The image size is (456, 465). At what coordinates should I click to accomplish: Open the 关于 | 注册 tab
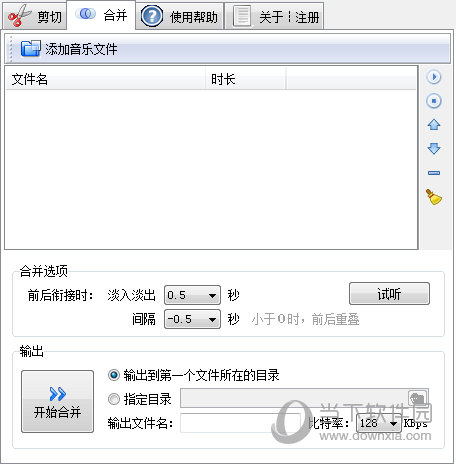(x=274, y=16)
